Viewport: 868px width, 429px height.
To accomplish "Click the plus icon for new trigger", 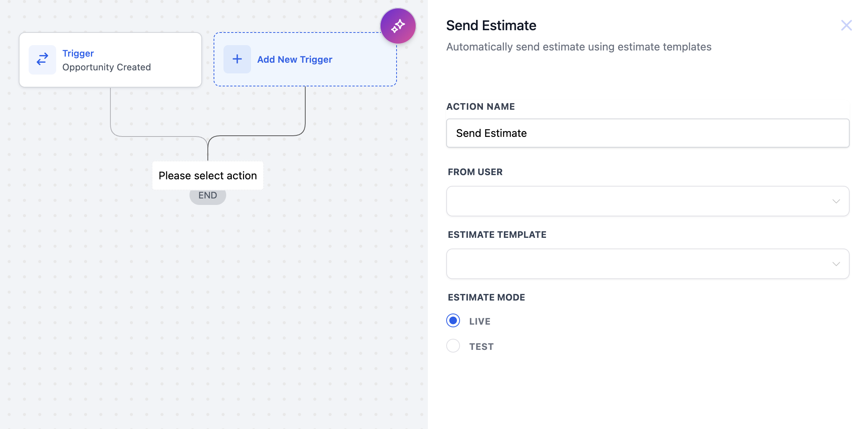I will pyautogui.click(x=237, y=59).
